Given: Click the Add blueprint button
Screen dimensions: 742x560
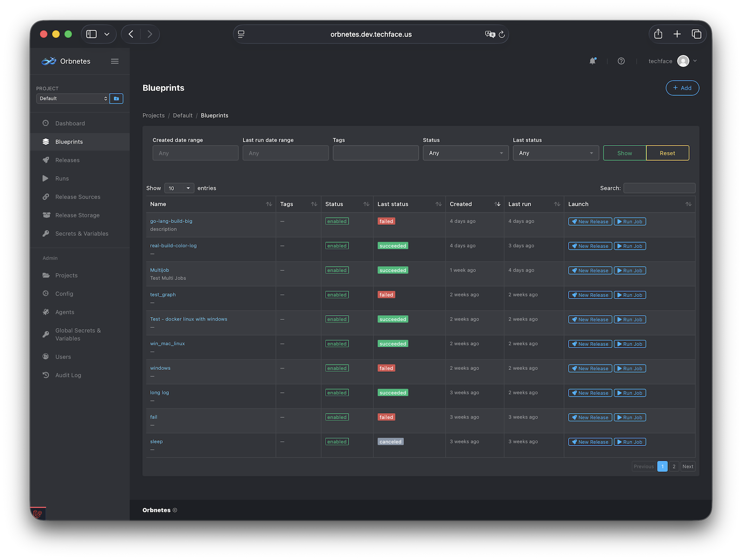Looking at the screenshot, I should click(682, 88).
